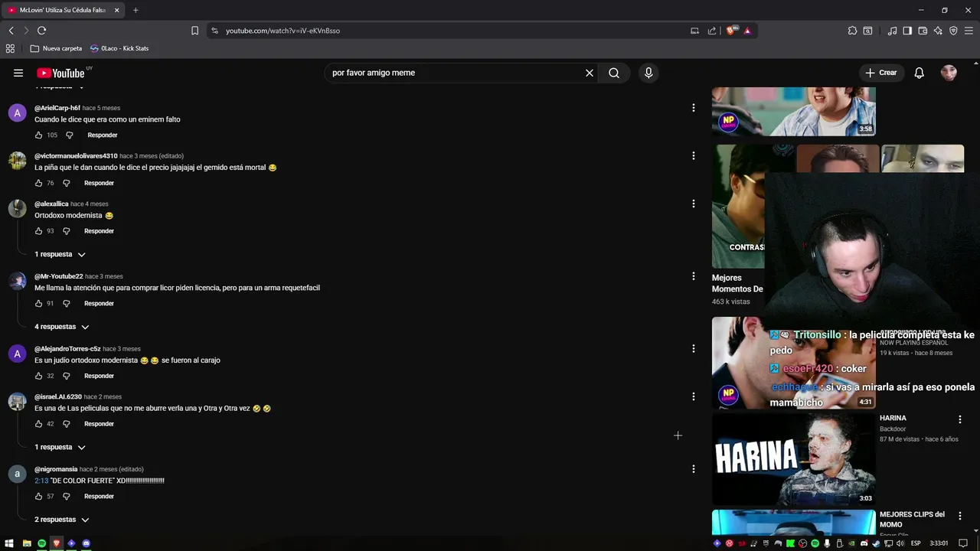Open Brave Rewards triangle icon

pos(747,31)
